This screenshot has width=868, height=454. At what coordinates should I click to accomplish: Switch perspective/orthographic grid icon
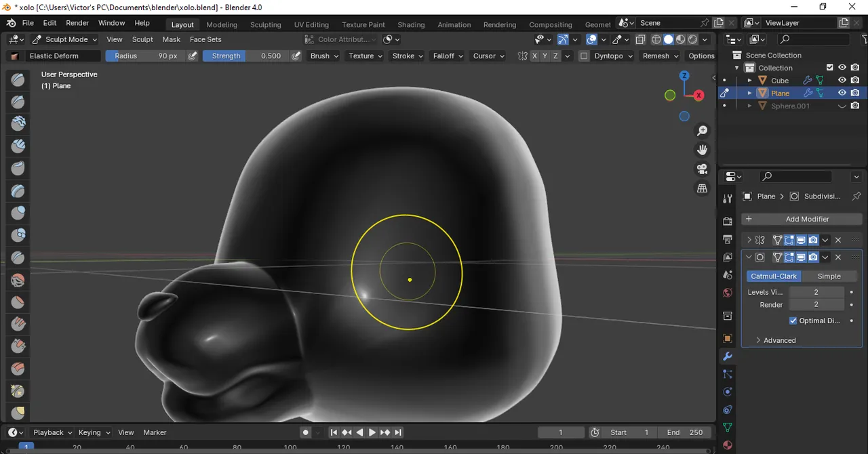pyautogui.click(x=703, y=188)
